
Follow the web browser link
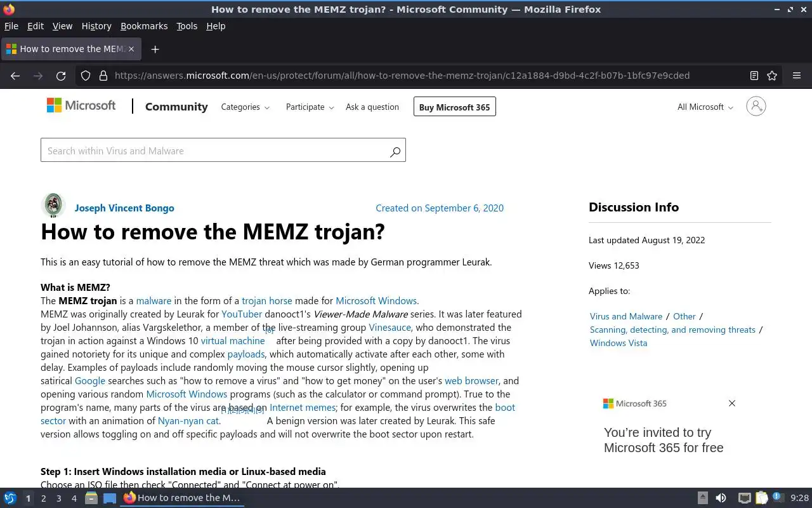pos(471,380)
